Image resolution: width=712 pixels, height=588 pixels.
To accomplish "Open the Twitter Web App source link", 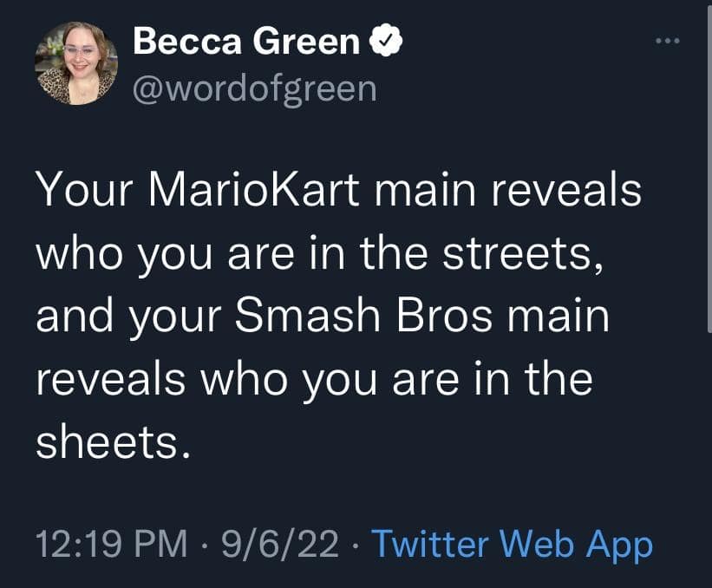I will [511, 545].
